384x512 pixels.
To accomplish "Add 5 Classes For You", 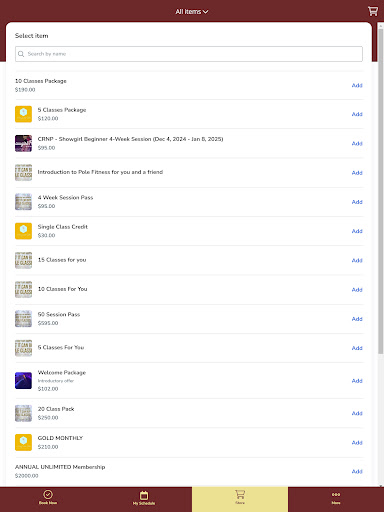I will click(357, 348).
